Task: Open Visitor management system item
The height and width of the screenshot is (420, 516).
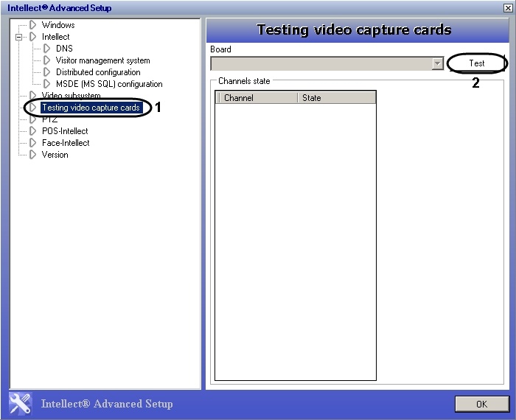Action: [102, 60]
